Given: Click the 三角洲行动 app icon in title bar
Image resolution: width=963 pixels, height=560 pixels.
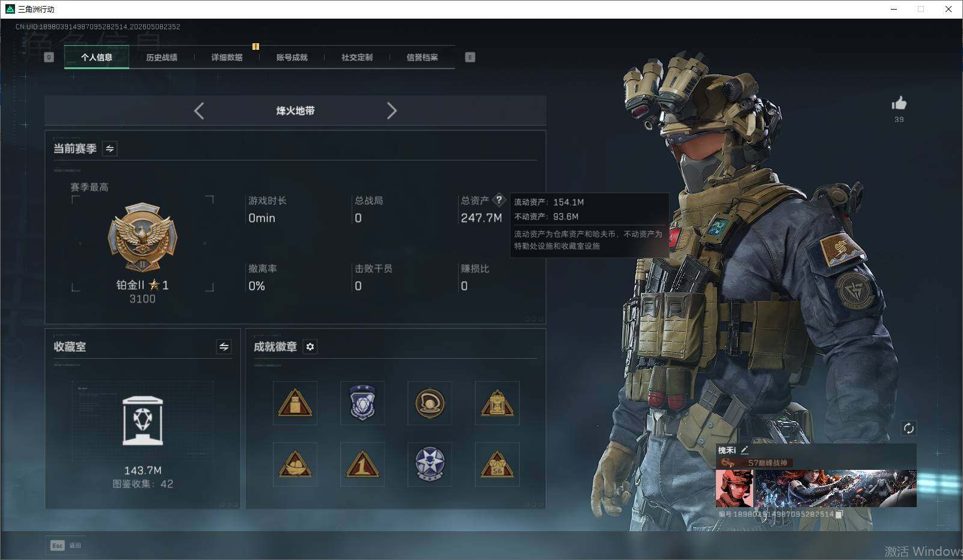Looking at the screenshot, I should pyautogui.click(x=10, y=9).
